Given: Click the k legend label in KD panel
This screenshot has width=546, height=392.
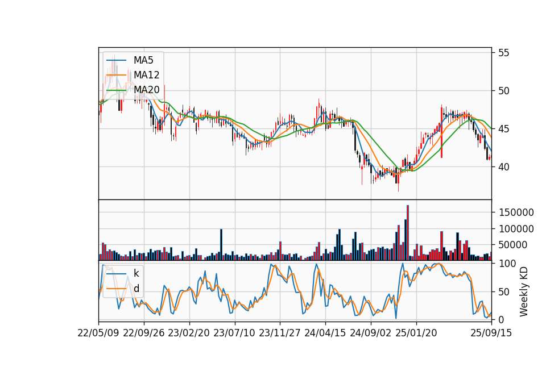Looking at the screenshot, I should (136, 273).
